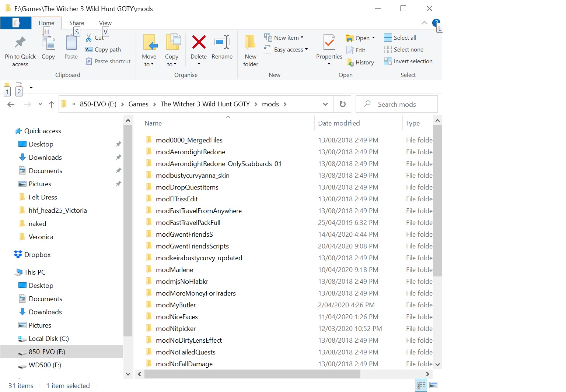Open the Move to dropdown
The image size is (566, 392).
[x=149, y=50]
